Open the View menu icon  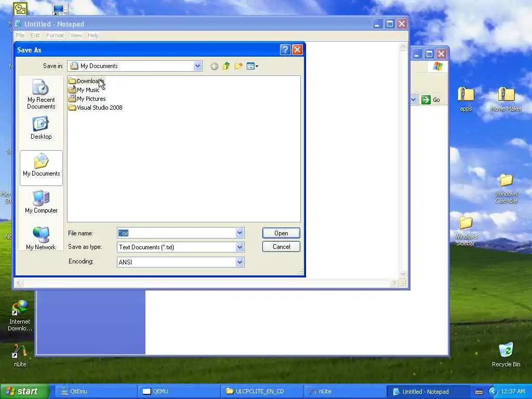point(252,66)
